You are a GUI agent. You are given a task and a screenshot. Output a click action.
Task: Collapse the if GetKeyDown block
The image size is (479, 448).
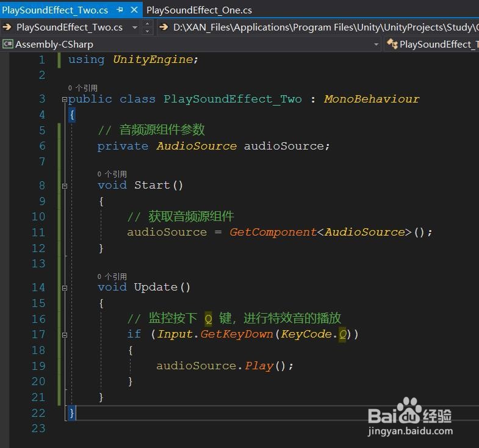[65, 334]
